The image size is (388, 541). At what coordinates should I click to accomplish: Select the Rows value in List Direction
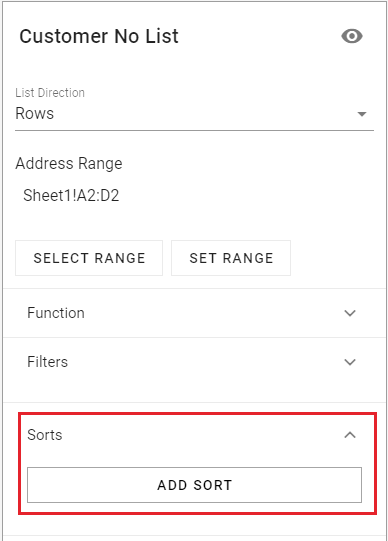(34, 114)
